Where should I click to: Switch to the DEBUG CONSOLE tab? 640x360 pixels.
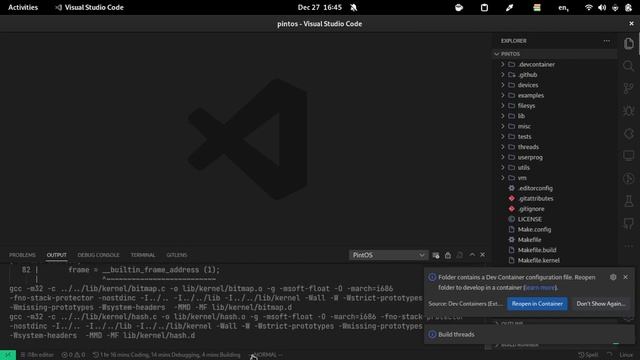click(x=98, y=255)
